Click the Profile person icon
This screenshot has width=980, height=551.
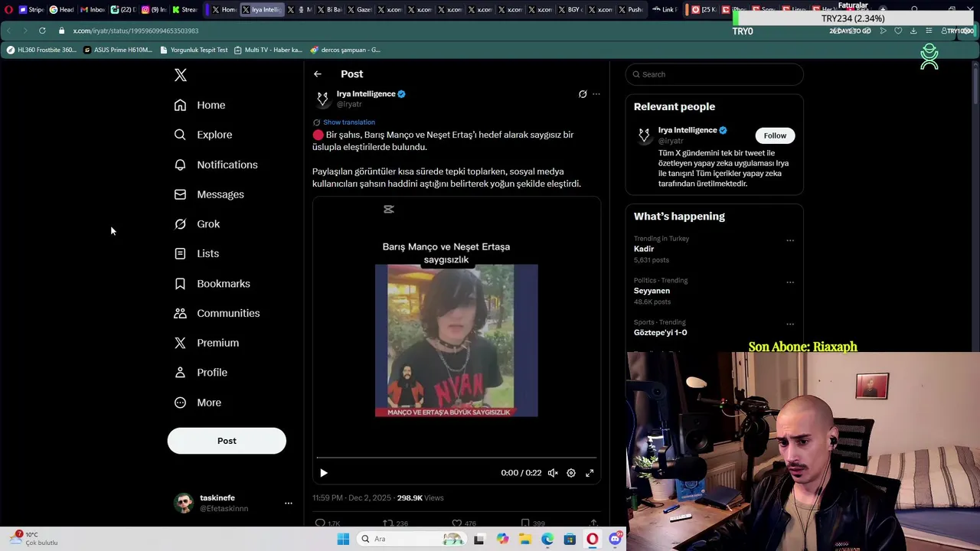(x=180, y=373)
